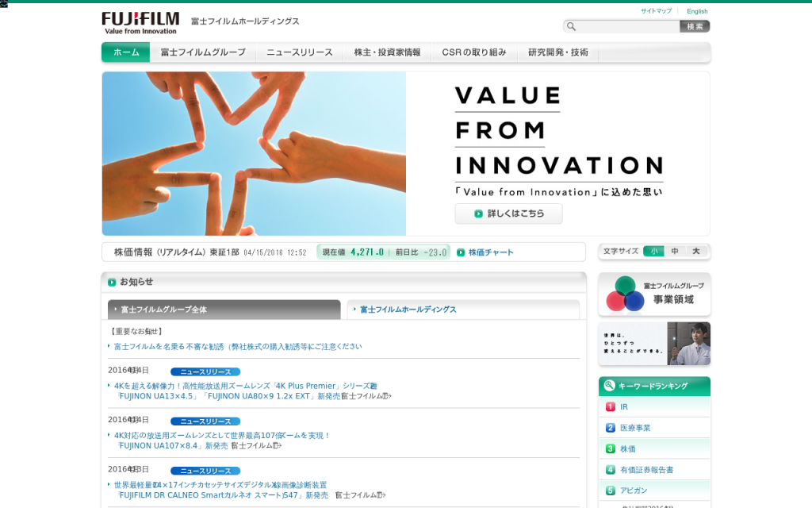Click the 前日比 -23.0 value
The height and width of the screenshot is (508, 812).
[435, 252]
